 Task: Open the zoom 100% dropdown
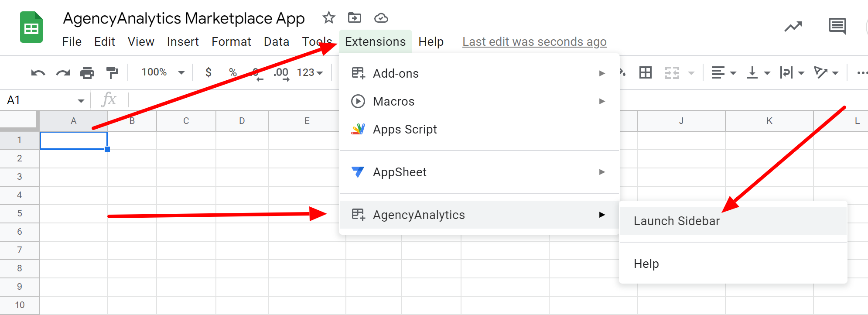pyautogui.click(x=163, y=72)
